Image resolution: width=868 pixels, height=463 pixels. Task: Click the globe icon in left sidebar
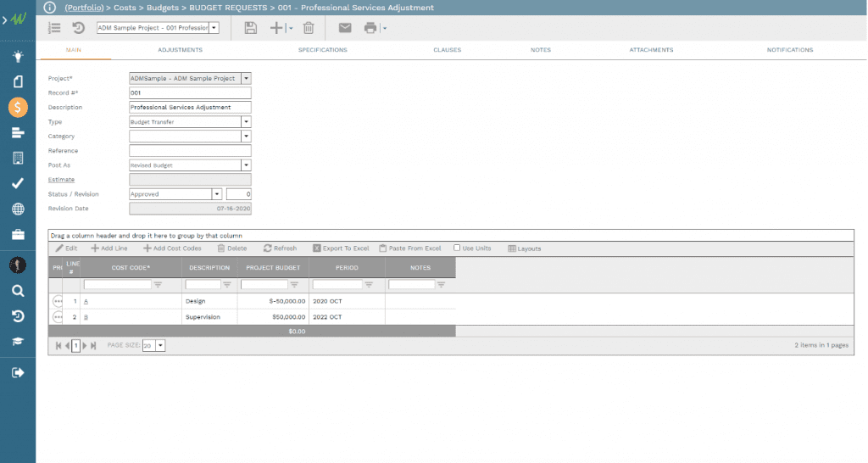point(18,209)
